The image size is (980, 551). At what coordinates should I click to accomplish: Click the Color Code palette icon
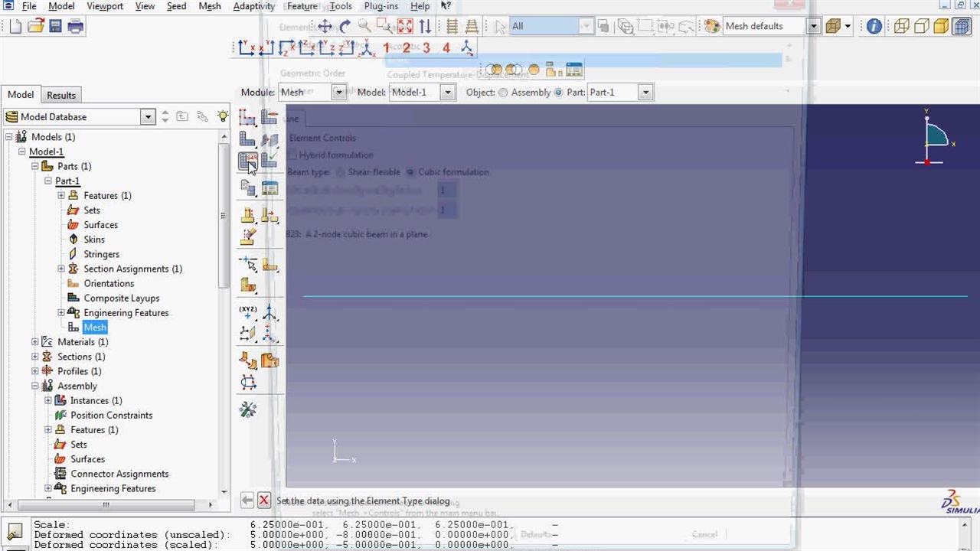point(712,26)
